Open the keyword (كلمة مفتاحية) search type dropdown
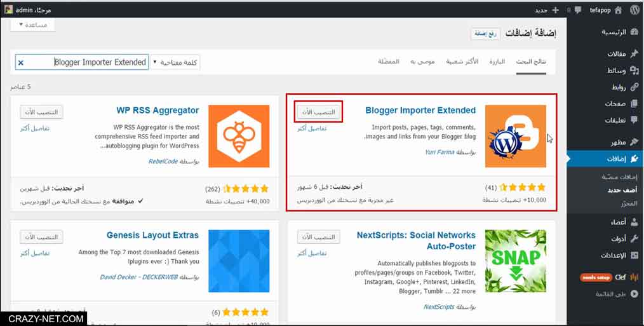This screenshot has height=326, width=644. click(x=175, y=62)
